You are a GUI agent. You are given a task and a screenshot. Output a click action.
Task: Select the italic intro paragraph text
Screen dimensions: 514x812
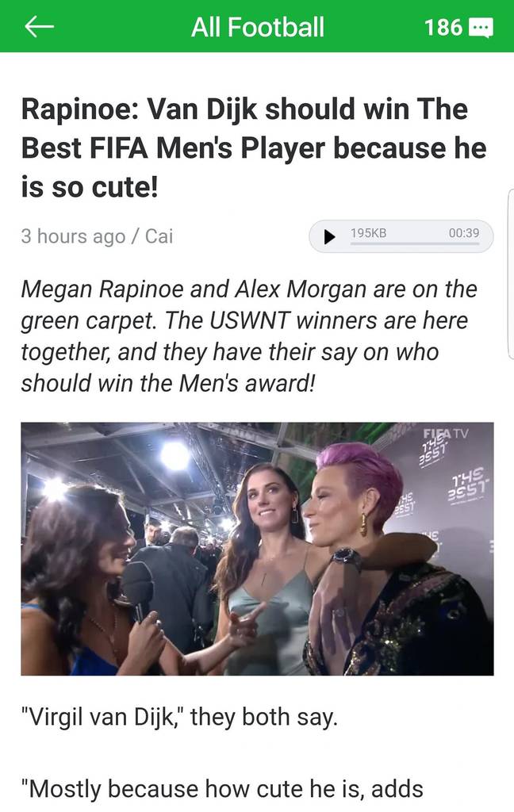[x=249, y=336]
